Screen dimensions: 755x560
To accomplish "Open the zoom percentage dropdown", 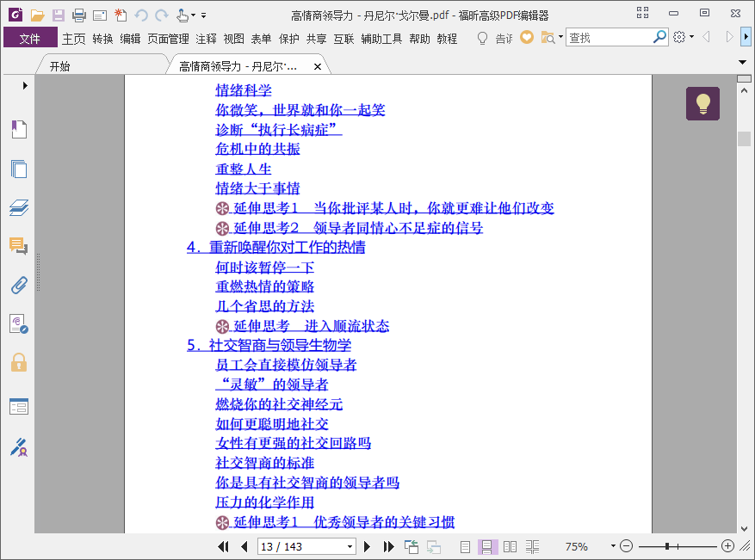I will 613,546.
